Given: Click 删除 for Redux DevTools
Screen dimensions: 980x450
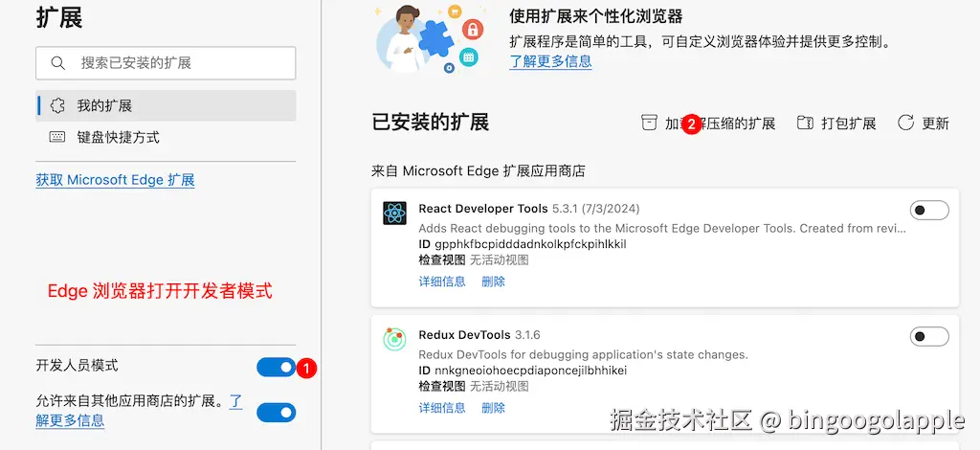Looking at the screenshot, I should pyautogui.click(x=493, y=408).
